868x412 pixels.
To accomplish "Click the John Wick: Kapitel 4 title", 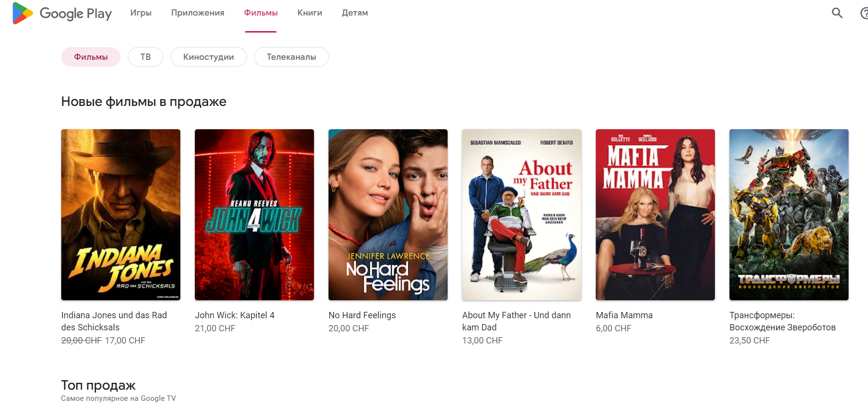I will (235, 315).
